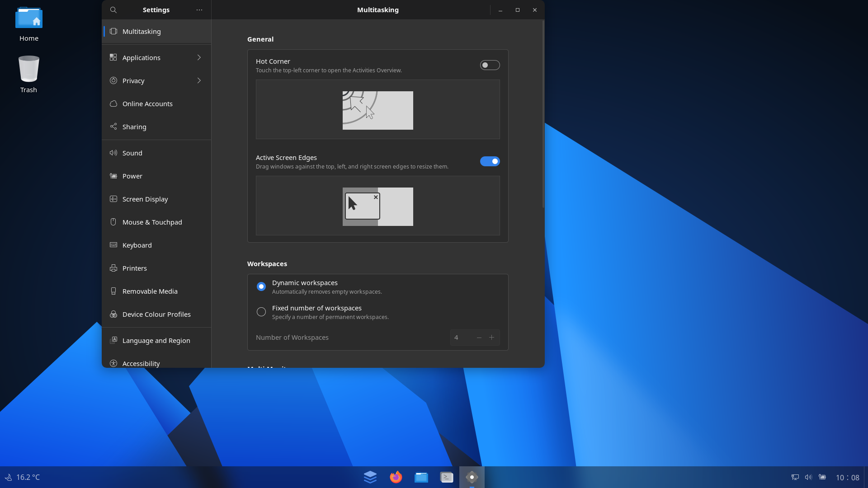
Task: Click the Privacy sidebar icon
Action: point(113,81)
